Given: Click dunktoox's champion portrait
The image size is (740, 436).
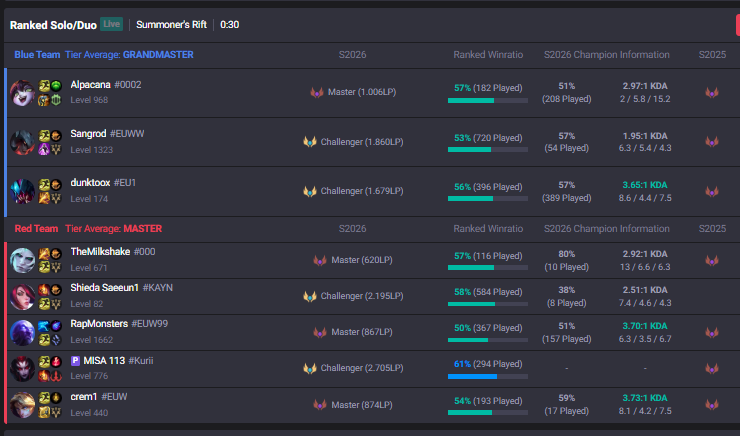Looking at the screenshot, I should click(x=22, y=192).
